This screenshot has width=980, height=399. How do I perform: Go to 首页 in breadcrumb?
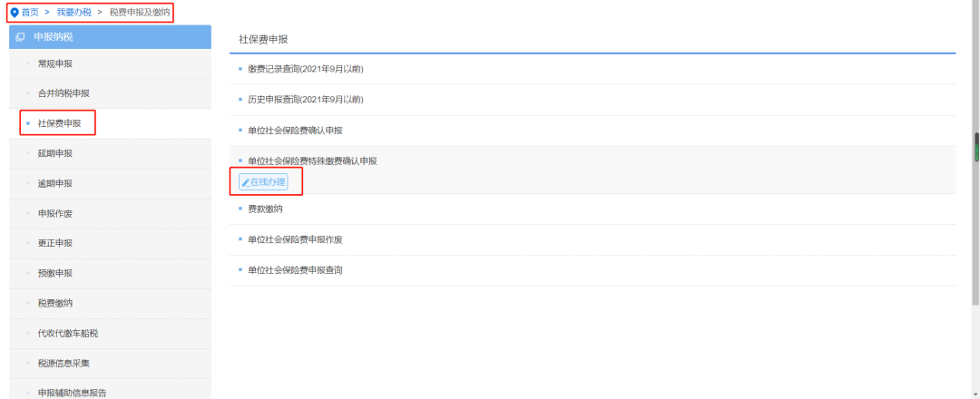pos(30,12)
